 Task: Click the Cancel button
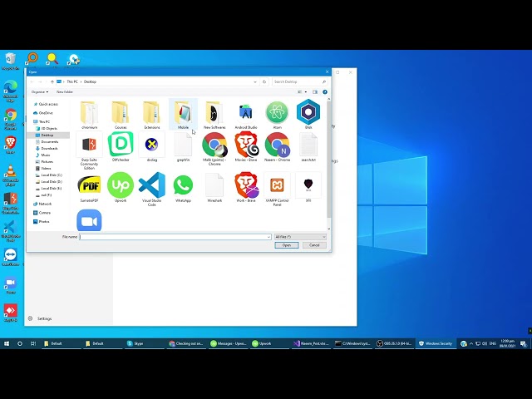click(x=314, y=245)
